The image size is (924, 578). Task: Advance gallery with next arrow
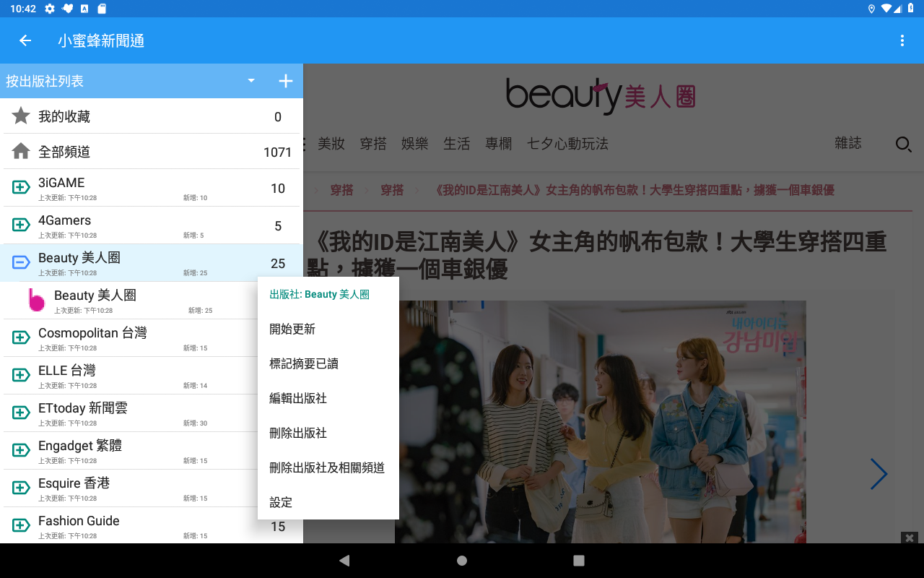879,474
